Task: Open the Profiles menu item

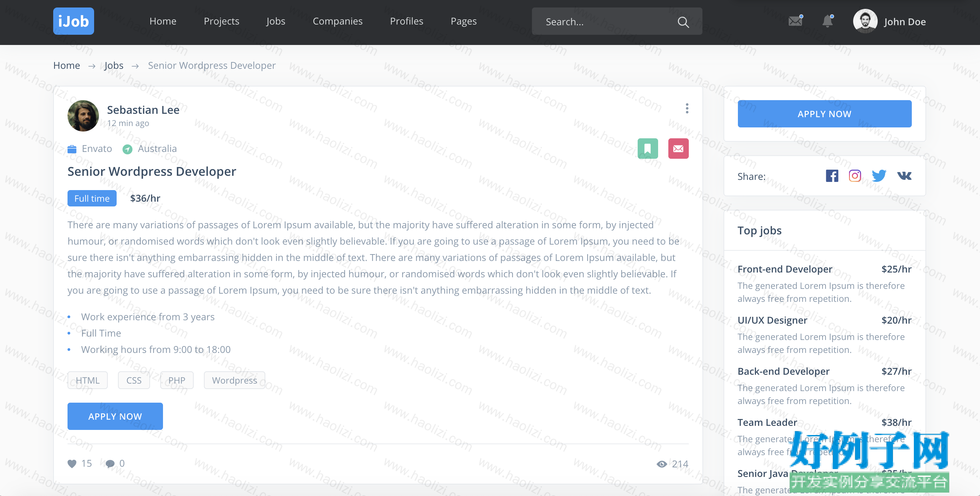Action: tap(406, 21)
